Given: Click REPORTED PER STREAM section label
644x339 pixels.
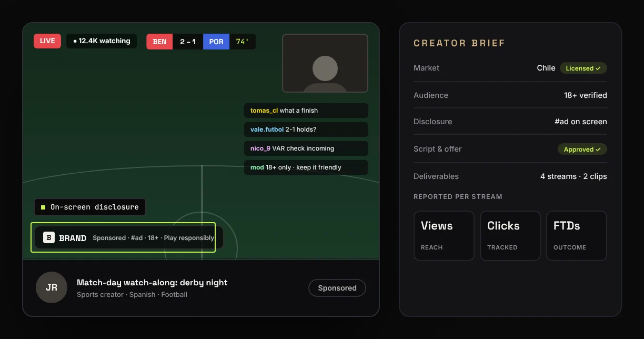Looking at the screenshot, I should pyautogui.click(x=458, y=197).
